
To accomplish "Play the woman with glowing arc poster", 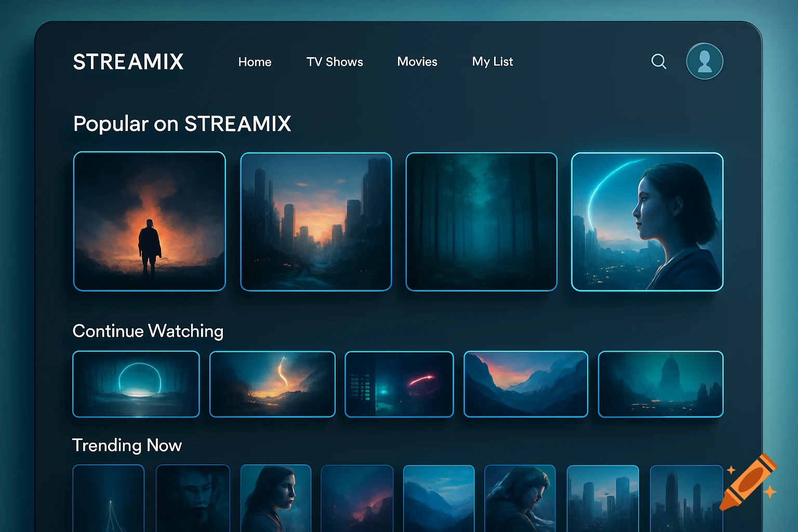I will 646,221.
